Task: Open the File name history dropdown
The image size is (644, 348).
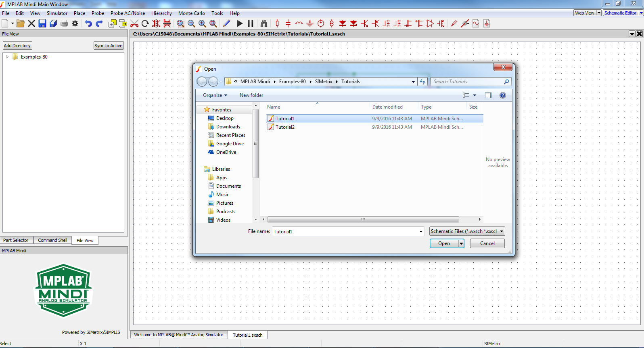Action: (x=421, y=231)
